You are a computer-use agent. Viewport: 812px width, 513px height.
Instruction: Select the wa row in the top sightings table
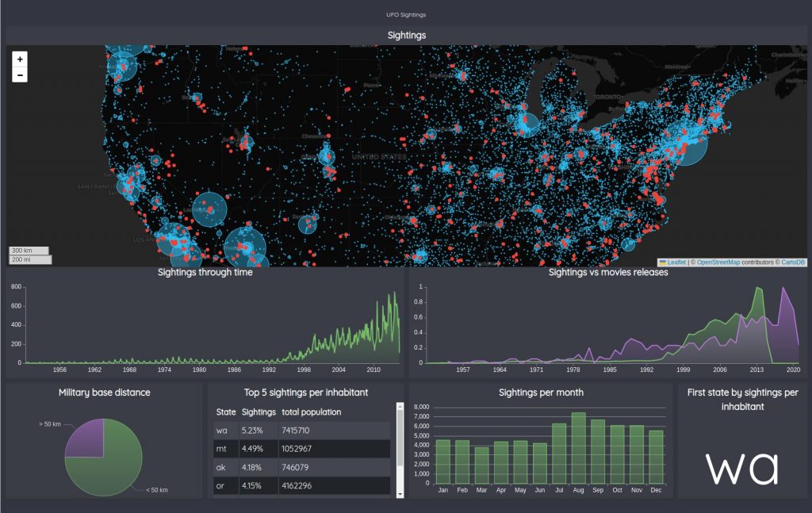[x=285, y=430]
